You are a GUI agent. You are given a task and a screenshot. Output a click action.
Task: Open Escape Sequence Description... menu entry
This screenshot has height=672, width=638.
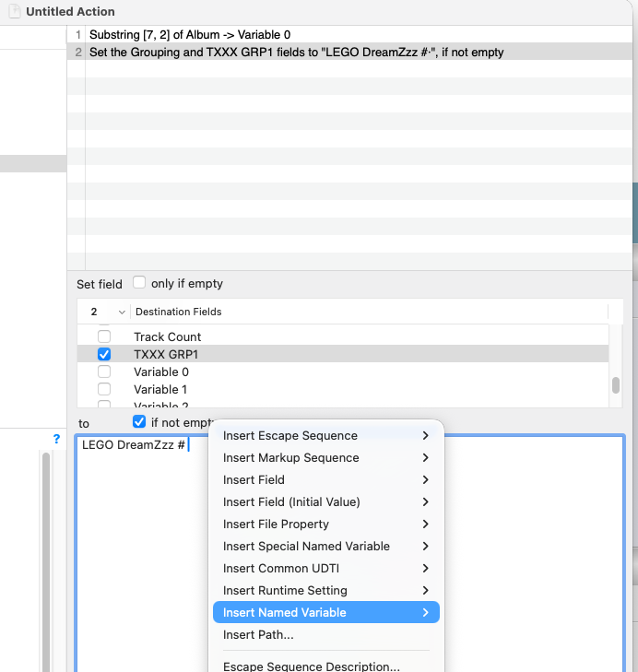click(x=311, y=666)
